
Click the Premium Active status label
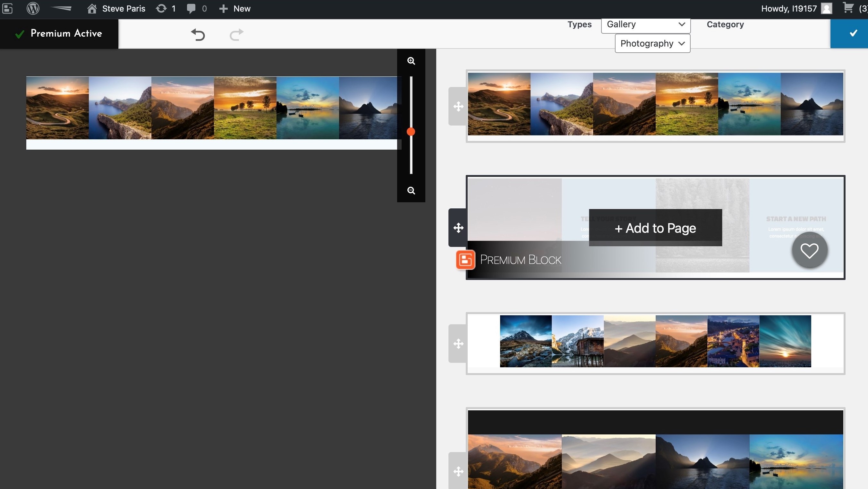[59, 33]
